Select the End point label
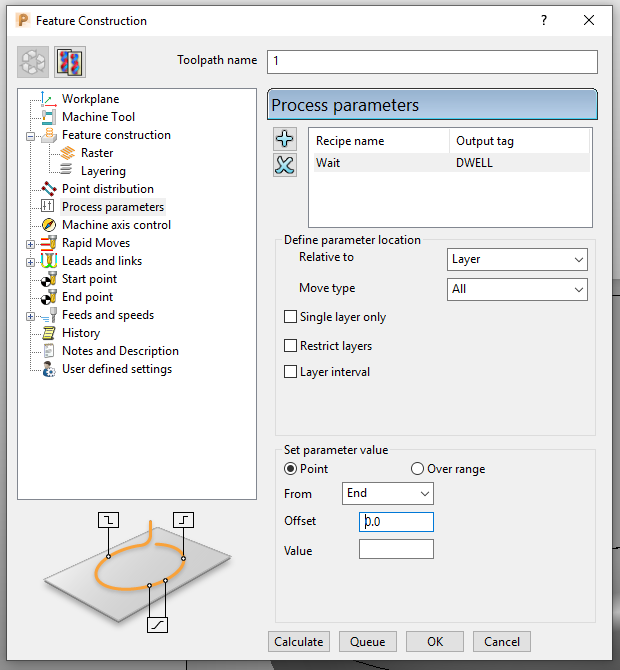 [x=87, y=297]
